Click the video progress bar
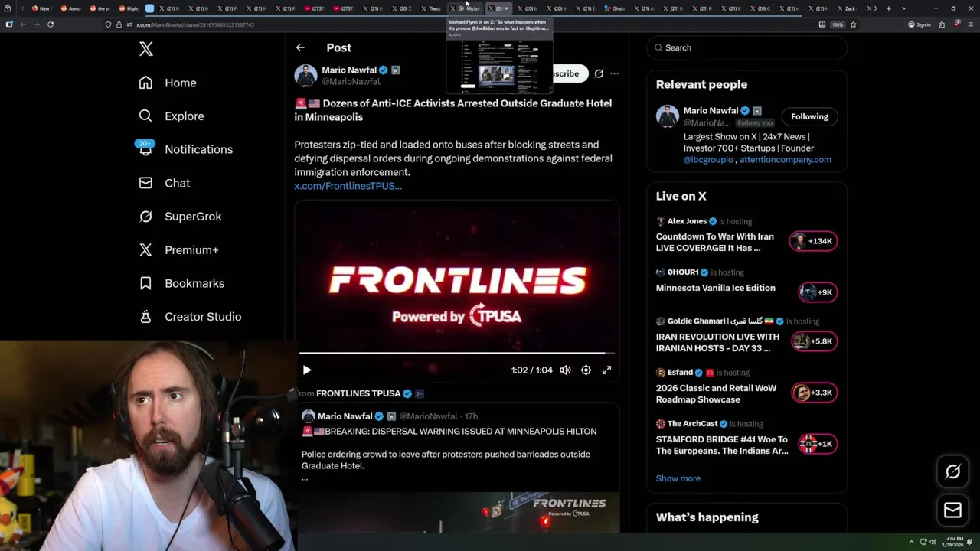 click(456, 353)
